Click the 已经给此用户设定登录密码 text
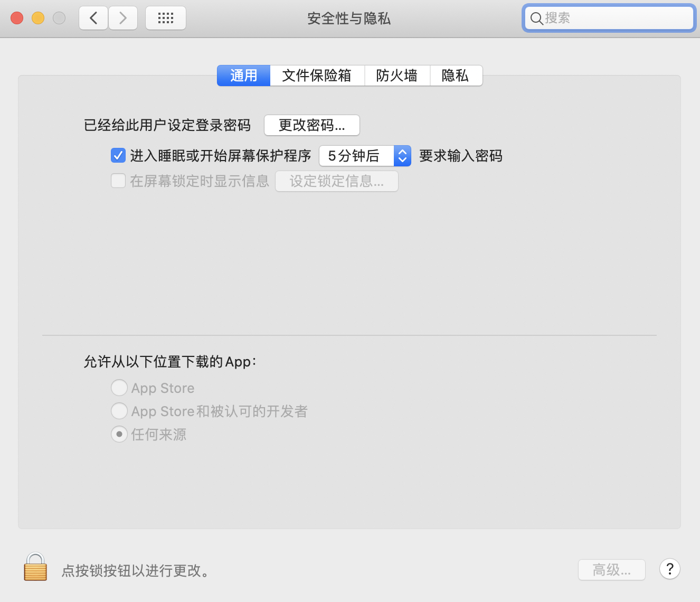This screenshot has height=602, width=700. point(167,125)
